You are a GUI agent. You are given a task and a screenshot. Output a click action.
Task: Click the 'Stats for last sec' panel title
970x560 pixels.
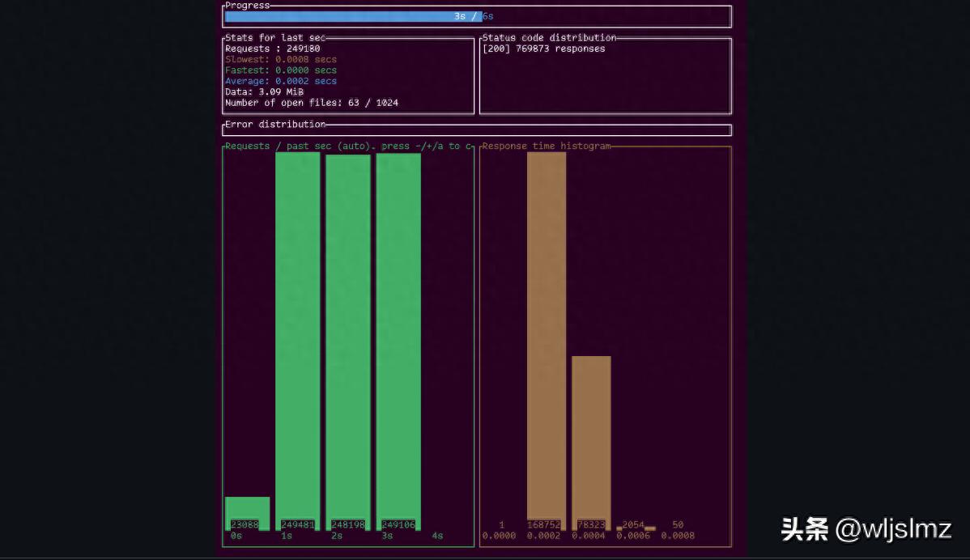[x=275, y=38]
